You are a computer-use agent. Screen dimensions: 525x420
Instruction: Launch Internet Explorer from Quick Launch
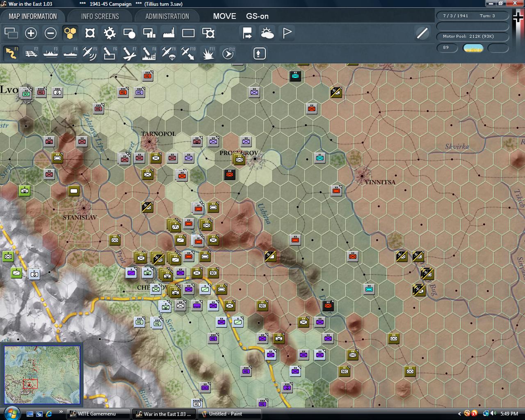tap(49, 414)
